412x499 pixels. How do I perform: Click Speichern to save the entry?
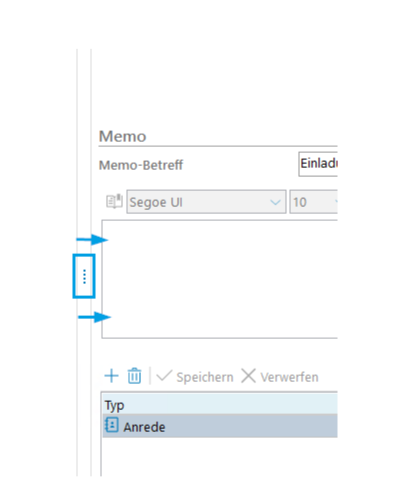pyautogui.click(x=205, y=377)
